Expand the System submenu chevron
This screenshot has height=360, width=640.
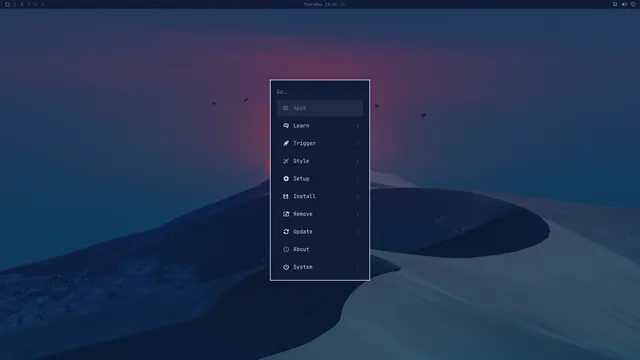(x=358, y=267)
